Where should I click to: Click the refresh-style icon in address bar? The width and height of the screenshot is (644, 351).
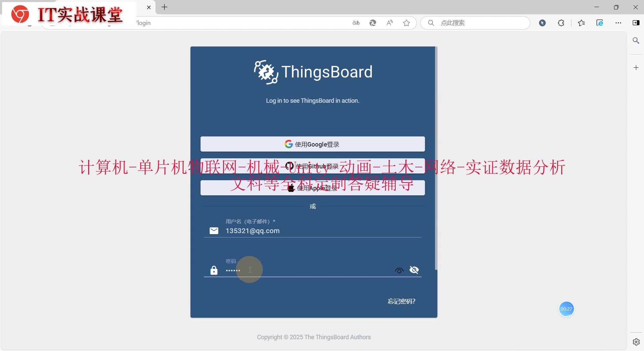tap(373, 23)
